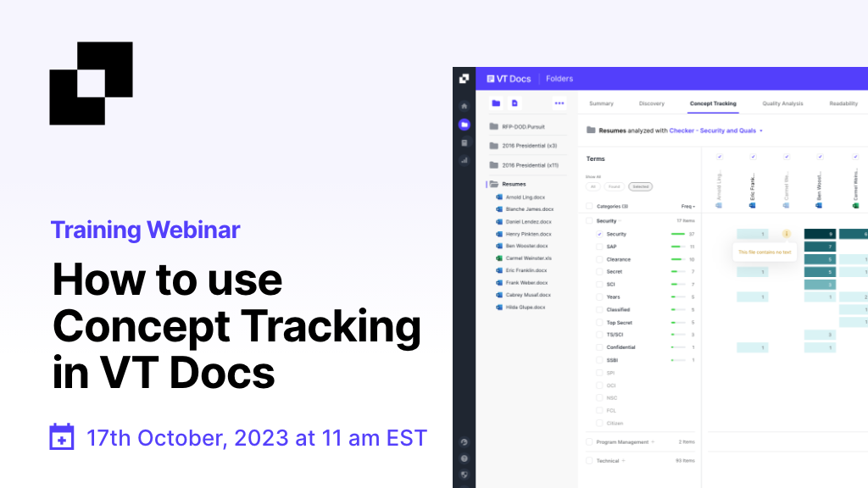Screen dimensions: 868x488
Task: Click the All filter button under Show All
Action: (x=593, y=186)
